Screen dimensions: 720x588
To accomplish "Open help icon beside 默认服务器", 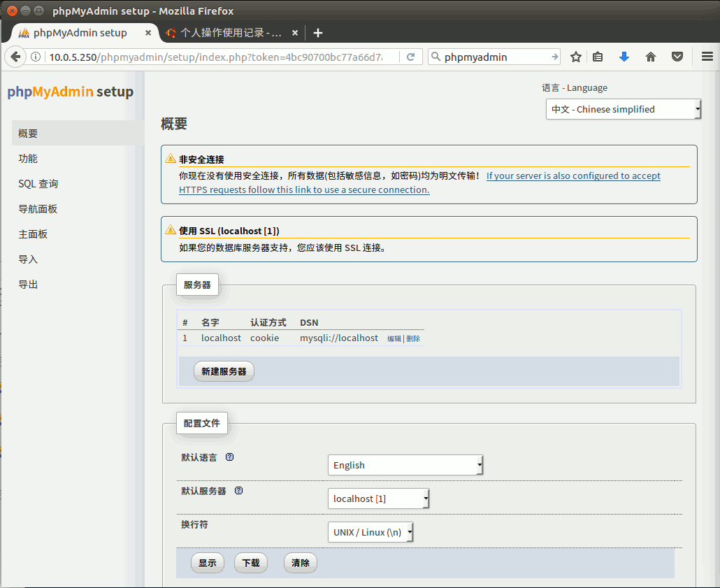I will pyautogui.click(x=239, y=491).
